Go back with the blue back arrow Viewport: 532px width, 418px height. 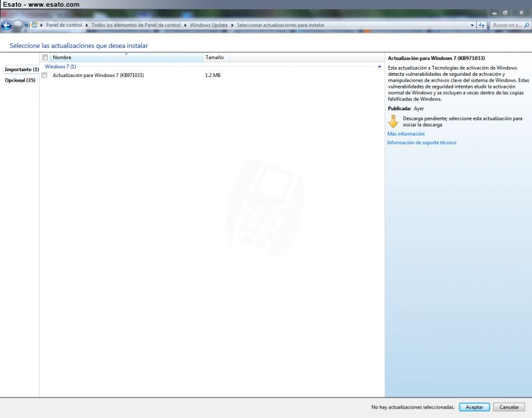coord(6,25)
